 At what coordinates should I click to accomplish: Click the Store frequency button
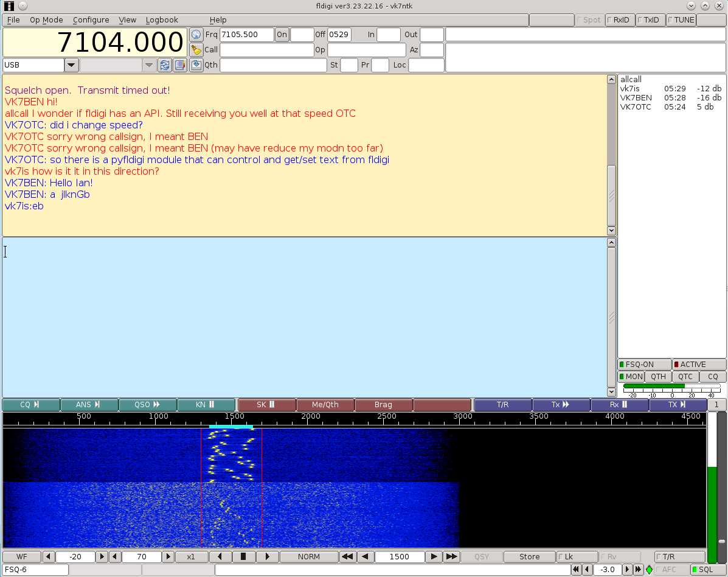pyautogui.click(x=529, y=556)
